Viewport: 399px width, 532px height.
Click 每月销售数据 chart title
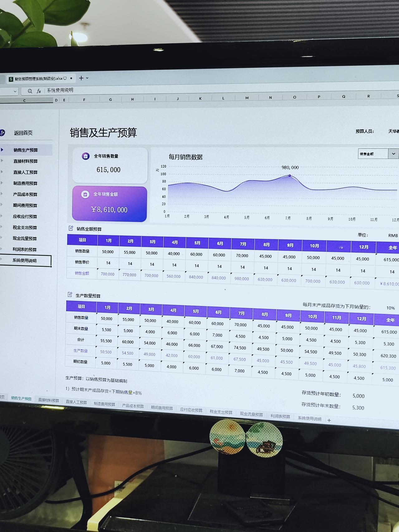coord(185,157)
